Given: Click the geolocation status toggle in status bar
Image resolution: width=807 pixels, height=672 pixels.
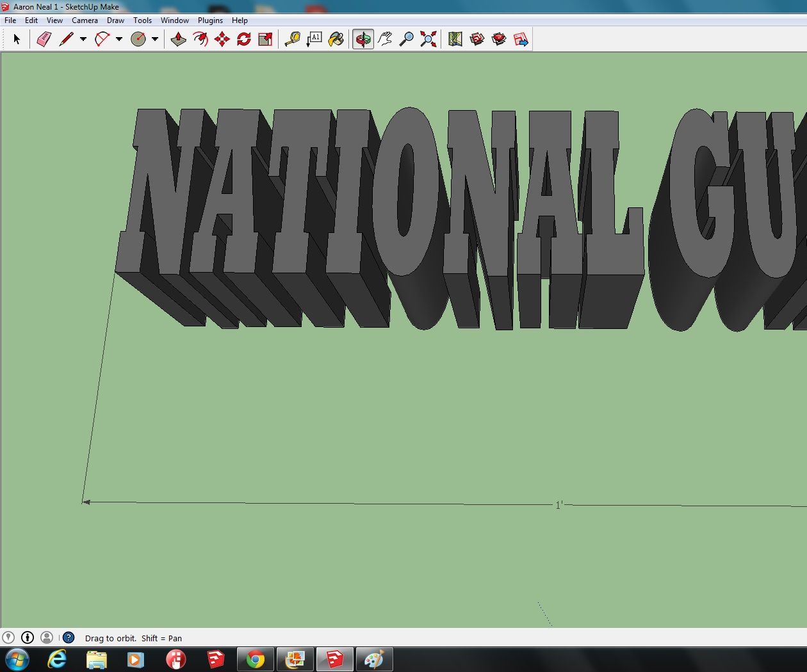Looking at the screenshot, I should click(x=7, y=637).
